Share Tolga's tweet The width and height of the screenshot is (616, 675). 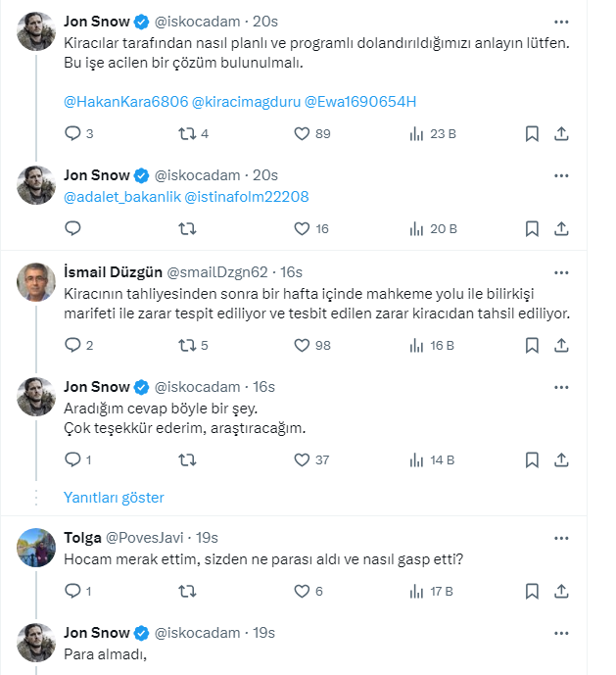tap(561, 591)
